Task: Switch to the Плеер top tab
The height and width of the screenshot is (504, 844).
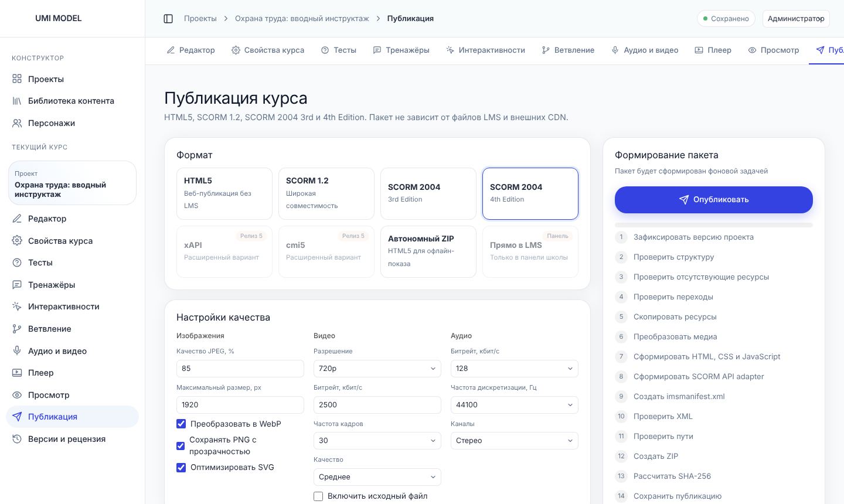Action: click(x=713, y=50)
